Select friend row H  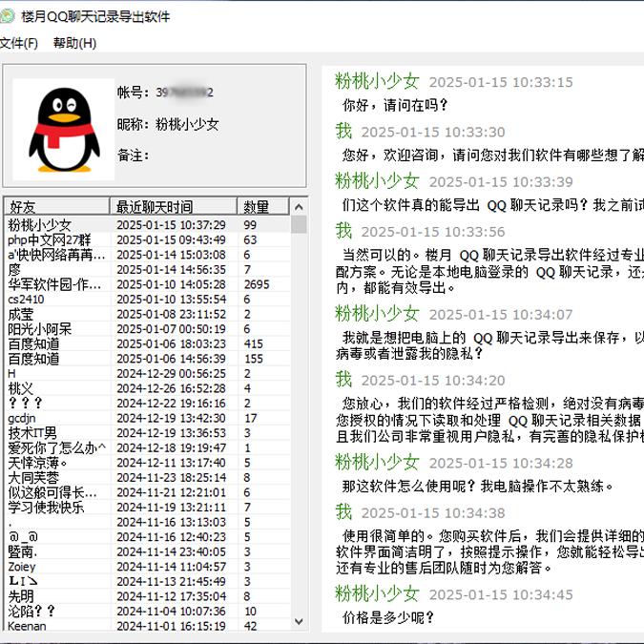pos(147,373)
